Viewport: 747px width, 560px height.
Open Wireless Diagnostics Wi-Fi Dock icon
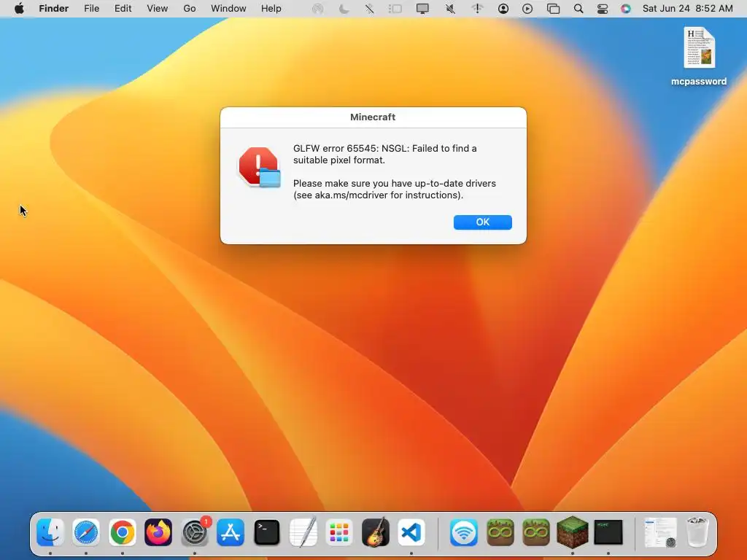463,532
